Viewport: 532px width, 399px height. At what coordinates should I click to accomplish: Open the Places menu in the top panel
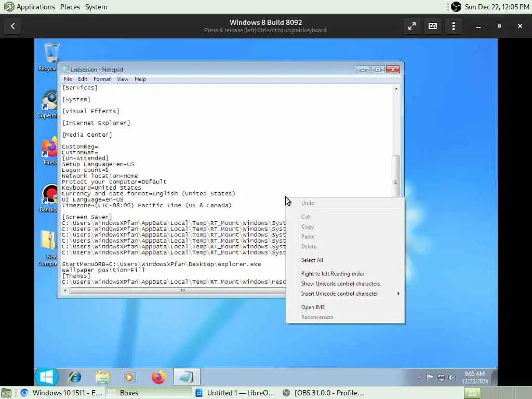[x=70, y=7]
